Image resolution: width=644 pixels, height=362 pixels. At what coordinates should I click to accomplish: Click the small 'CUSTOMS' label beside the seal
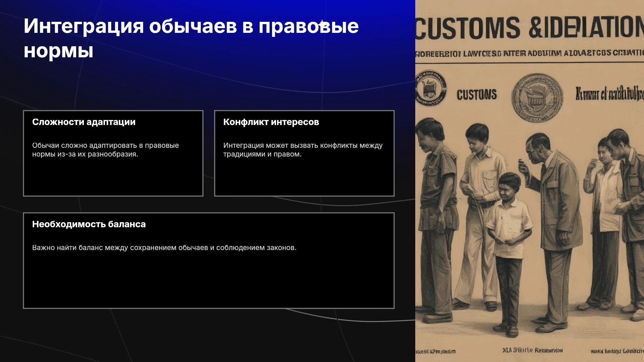click(477, 95)
